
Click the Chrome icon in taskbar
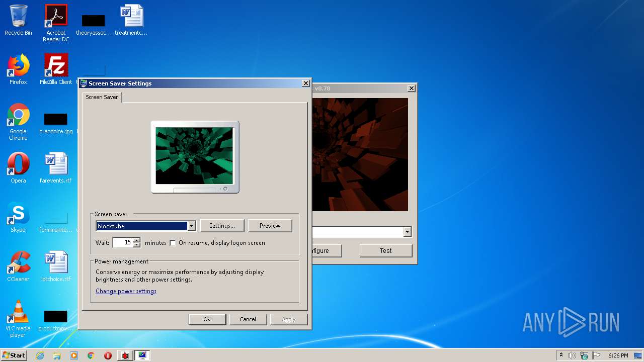click(x=91, y=355)
